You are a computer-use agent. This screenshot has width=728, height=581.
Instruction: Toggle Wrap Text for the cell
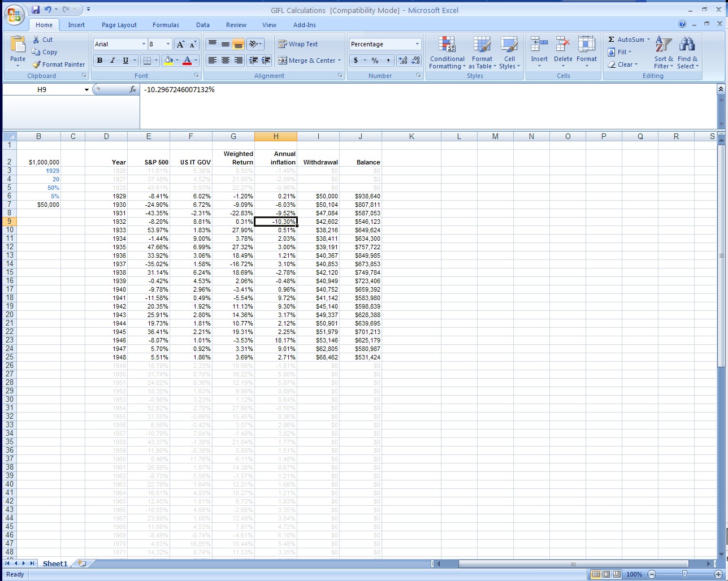click(x=298, y=44)
